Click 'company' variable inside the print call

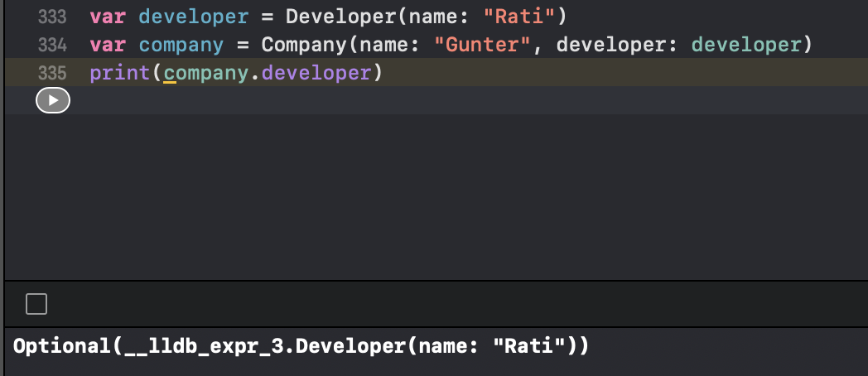pyautogui.click(x=206, y=73)
